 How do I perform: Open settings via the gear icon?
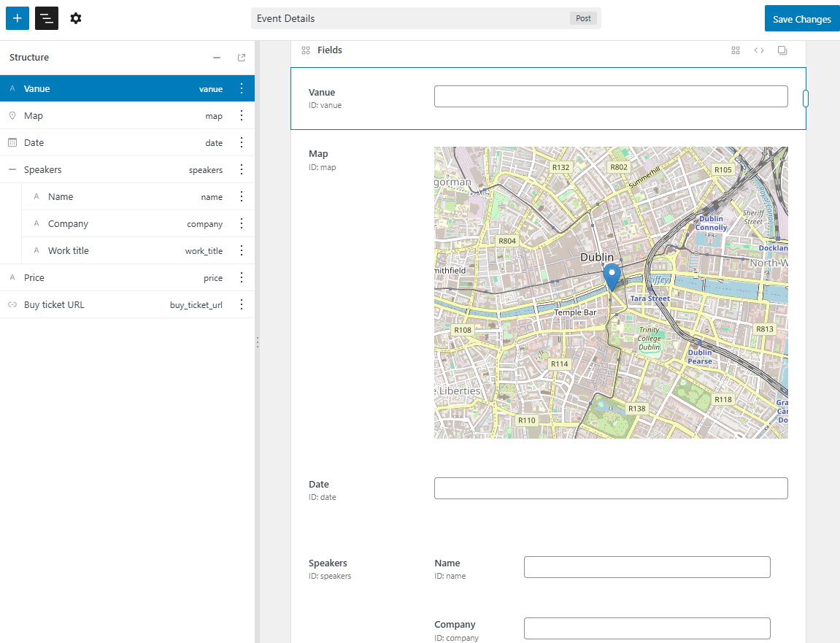pos(76,18)
